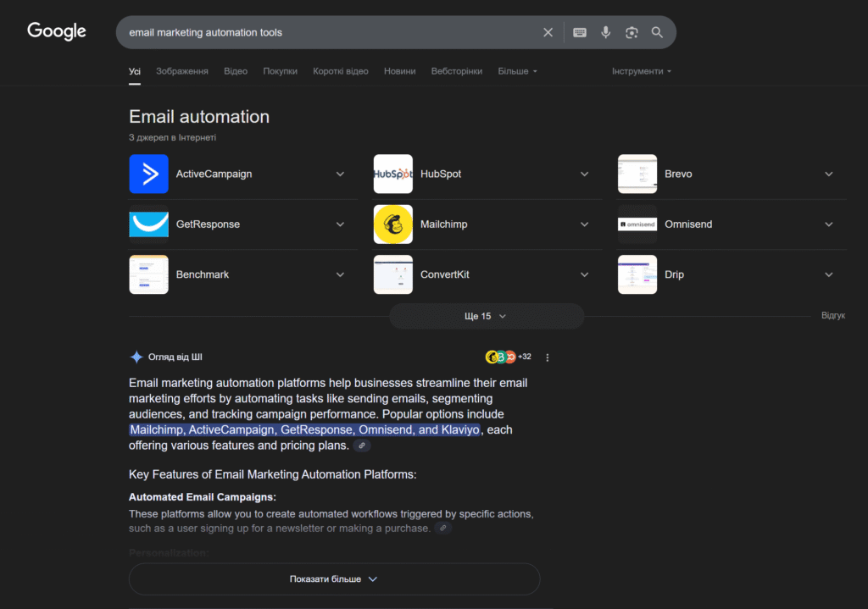Click the Omnisend logo thumbnail
868x609 pixels.
(x=637, y=224)
